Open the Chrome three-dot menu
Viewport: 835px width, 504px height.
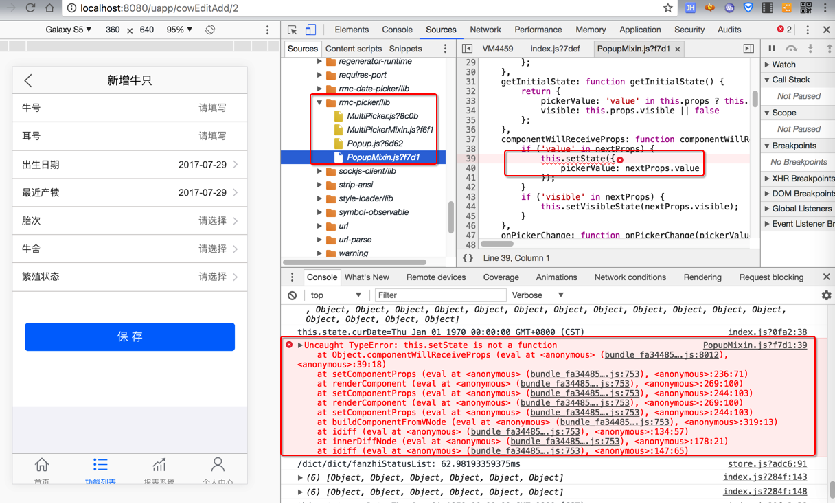[x=825, y=8]
